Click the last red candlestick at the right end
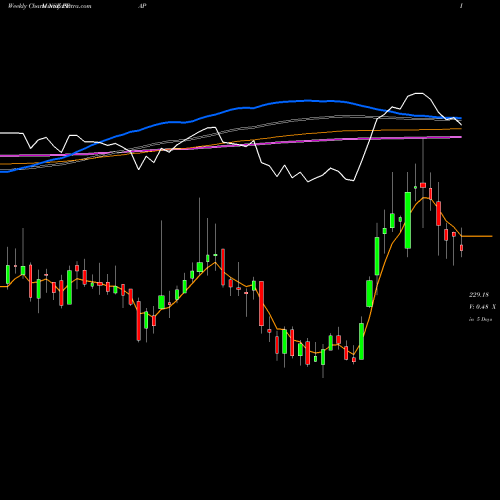 [461, 247]
